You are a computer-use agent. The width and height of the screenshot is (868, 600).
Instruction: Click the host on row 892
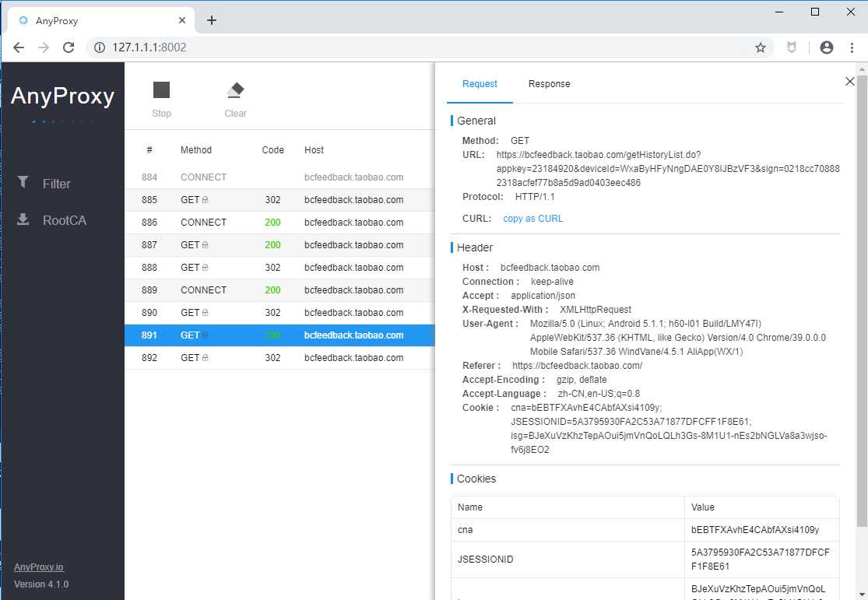click(353, 357)
